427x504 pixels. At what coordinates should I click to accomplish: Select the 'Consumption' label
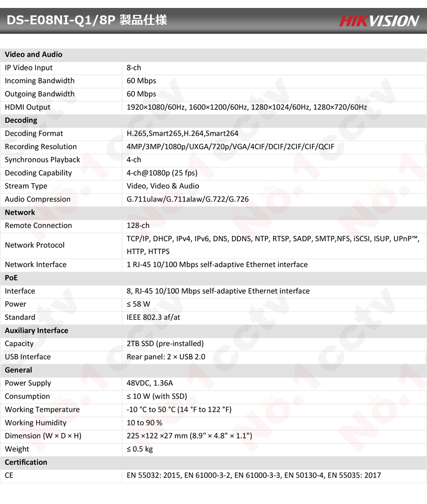(27, 396)
